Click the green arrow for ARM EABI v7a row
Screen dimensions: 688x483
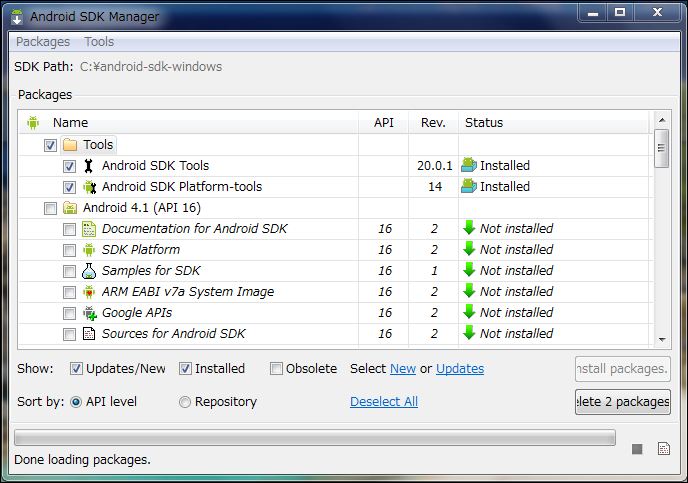coord(469,291)
